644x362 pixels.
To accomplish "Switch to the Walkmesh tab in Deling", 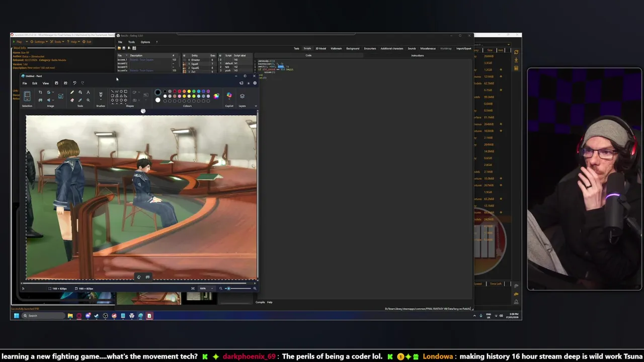I will (x=336, y=49).
